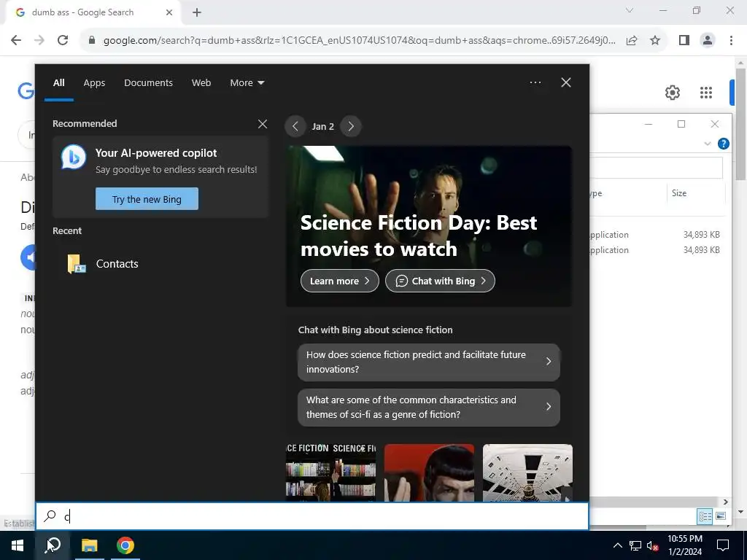
Task: Click the muted volume tray icon
Action: (653, 545)
